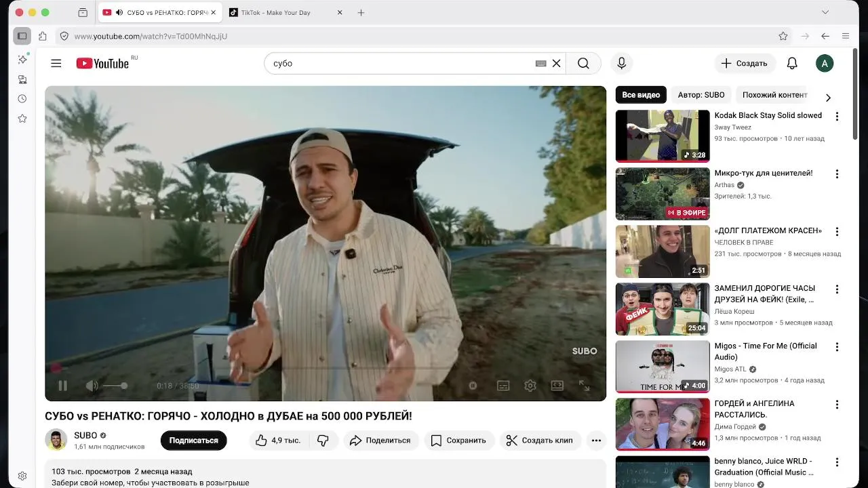Close the TikTok browser tab
This screenshot has height=488, width=868.
pyautogui.click(x=340, y=12)
